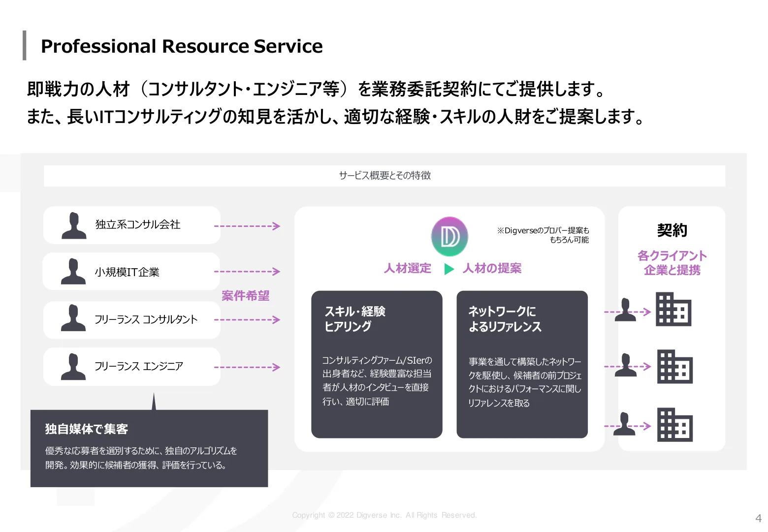Click the person icon beside 独立系コンサル会社
This screenshot has width=768, height=532.
pyautogui.click(x=74, y=225)
